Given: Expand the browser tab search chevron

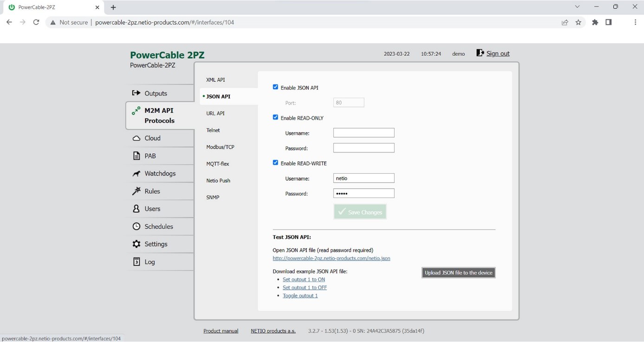Looking at the screenshot, I should [577, 7].
